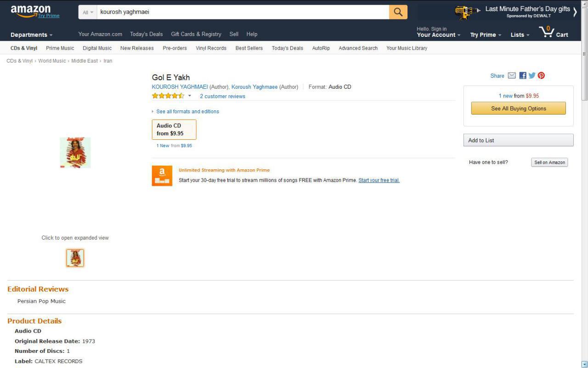Image resolution: width=588 pixels, height=368 pixels.
Task: Open the shopping cart icon
Action: [x=554, y=32]
